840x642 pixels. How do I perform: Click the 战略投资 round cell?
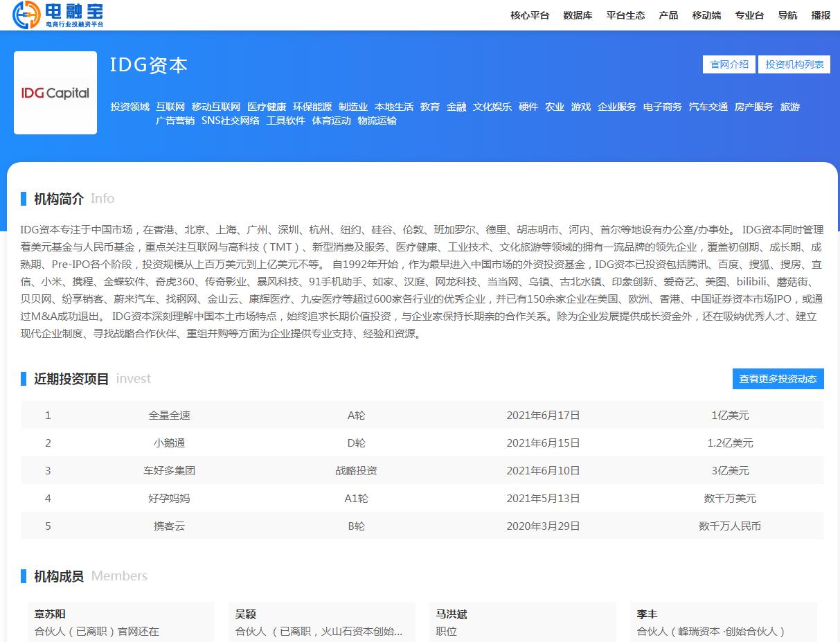click(x=357, y=471)
